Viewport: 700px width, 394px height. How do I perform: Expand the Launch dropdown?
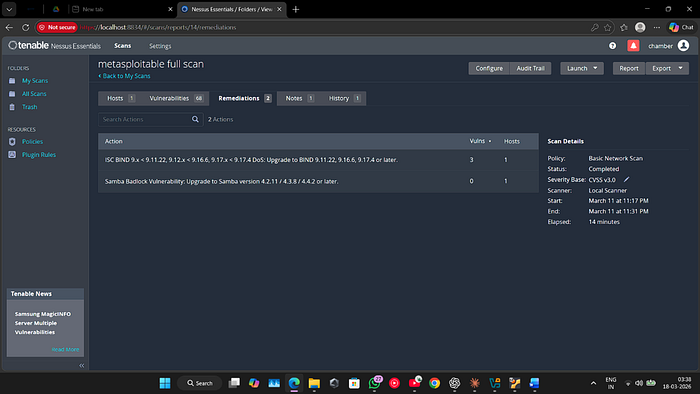[582, 68]
